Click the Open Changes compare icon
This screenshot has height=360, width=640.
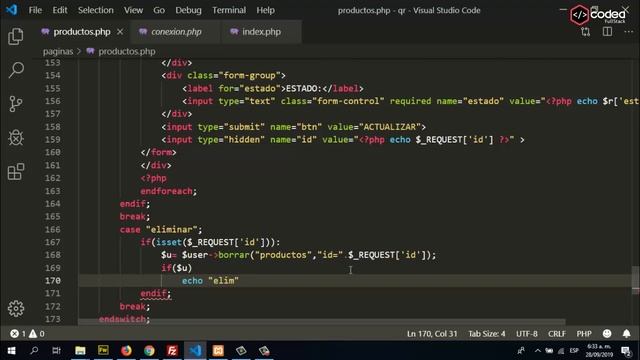pos(586,32)
